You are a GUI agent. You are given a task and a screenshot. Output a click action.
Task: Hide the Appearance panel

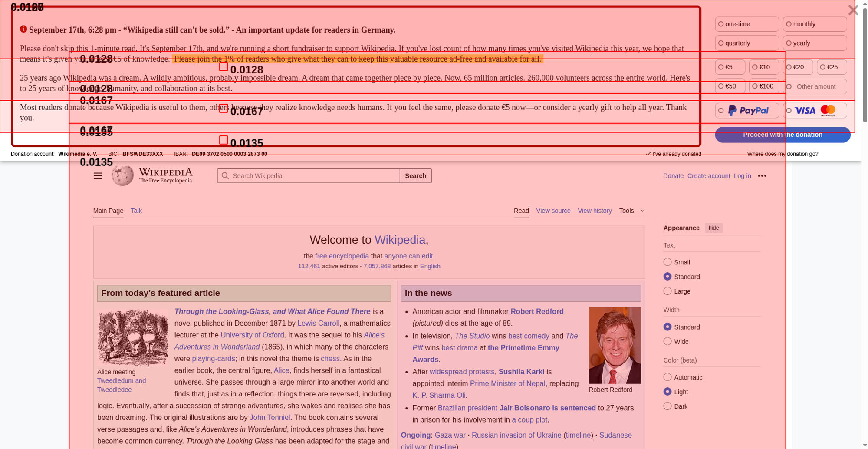(713, 228)
